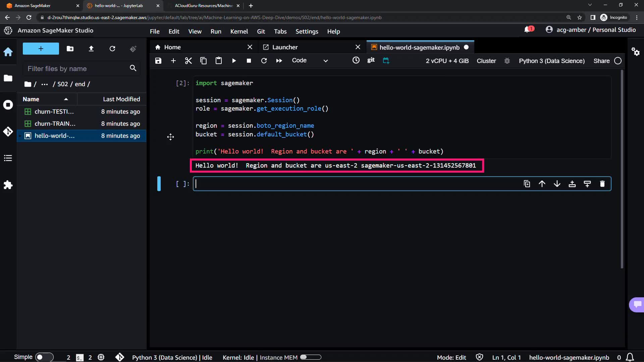The width and height of the screenshot is (644, 362).
Task: Click the Share circle indicator in the toolbar
Action: coord(618,61)
